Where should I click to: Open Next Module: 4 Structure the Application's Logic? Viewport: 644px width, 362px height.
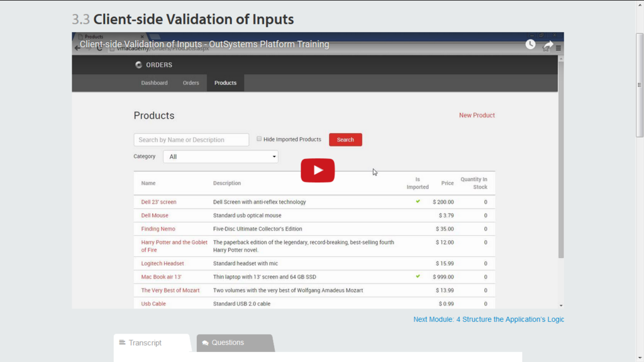pyautogui.click(x=489, y=319)
